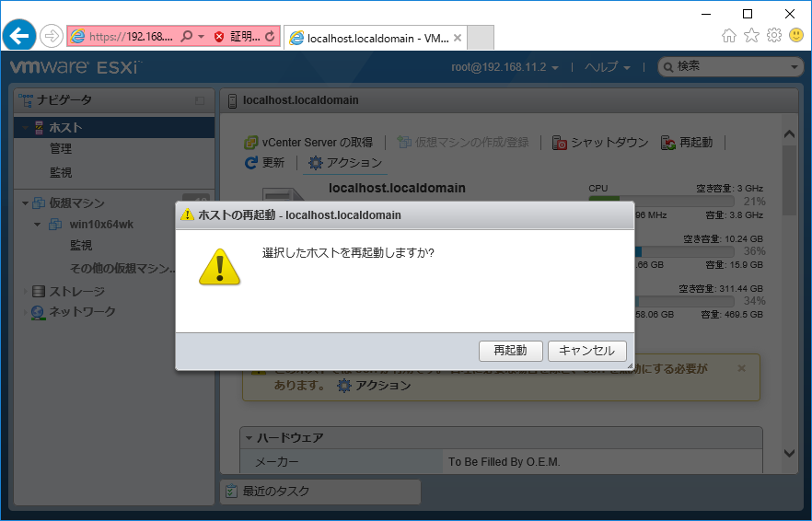Select ネットワーク in navigator
The width and height of the screenshot is (812, 521).
(82, 312)
